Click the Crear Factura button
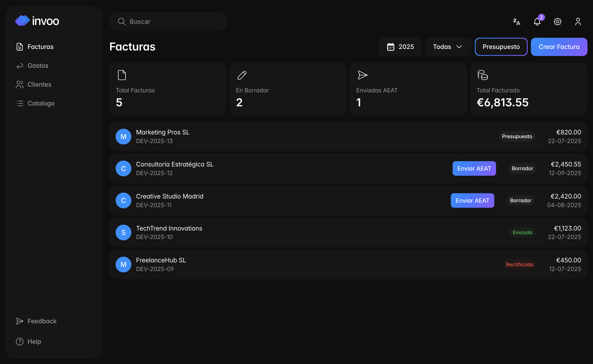The width and height of the screenshot is (593, 364). click(x=559, y=47)
